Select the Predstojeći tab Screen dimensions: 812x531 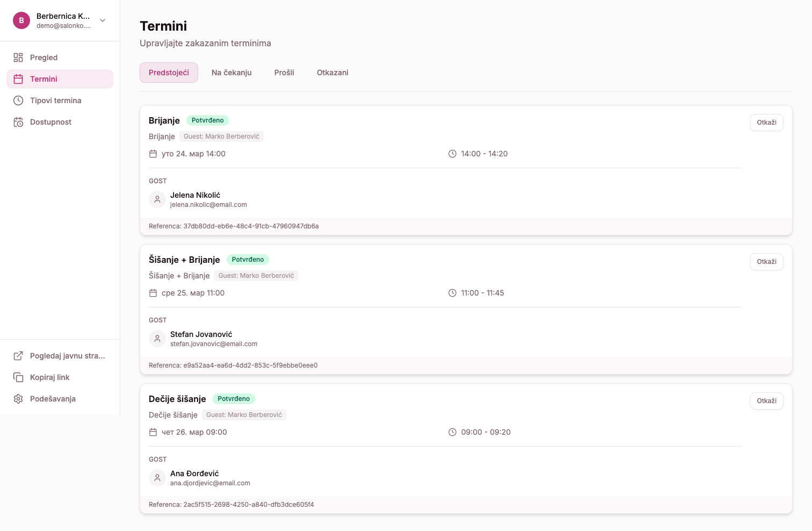[x=169, y=73]
